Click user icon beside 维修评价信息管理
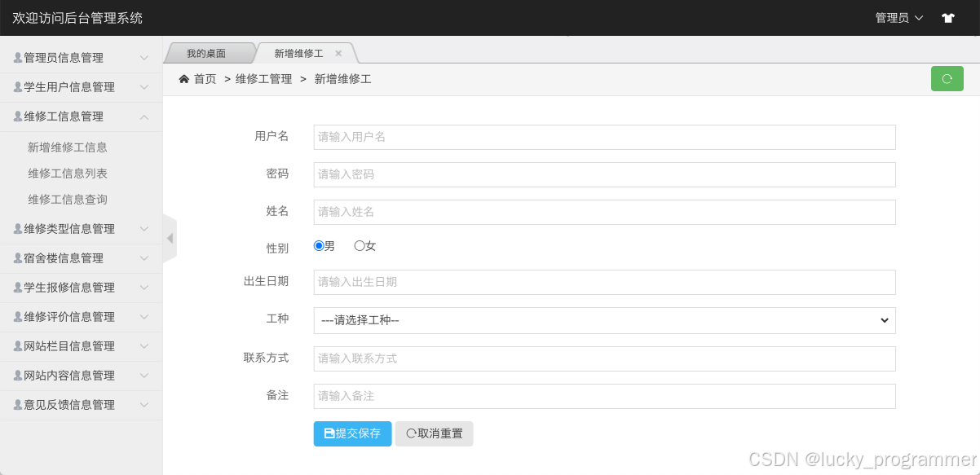Image resolution: width=980 pixels, height=475 pixels. [18, 317]
